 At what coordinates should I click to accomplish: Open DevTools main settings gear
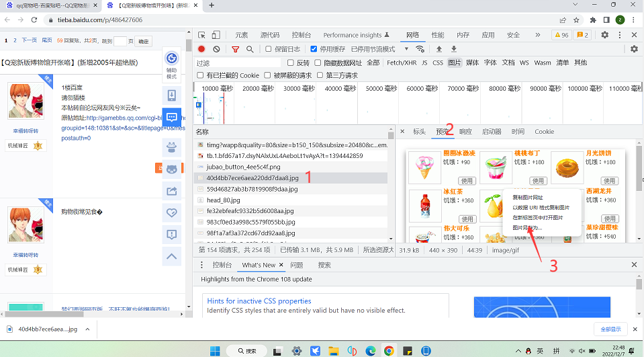605,35
